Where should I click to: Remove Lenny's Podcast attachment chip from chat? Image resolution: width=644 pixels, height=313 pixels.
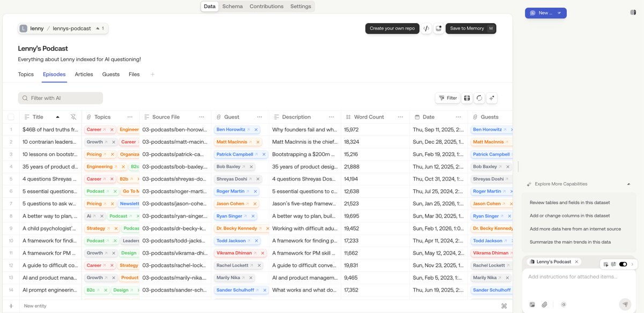click(576, 262)
